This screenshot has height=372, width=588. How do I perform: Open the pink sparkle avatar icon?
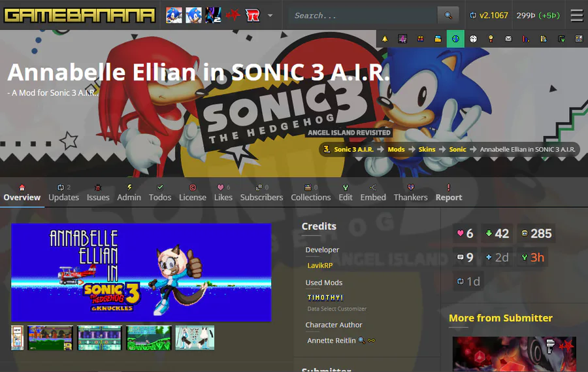tap(402, 39)
